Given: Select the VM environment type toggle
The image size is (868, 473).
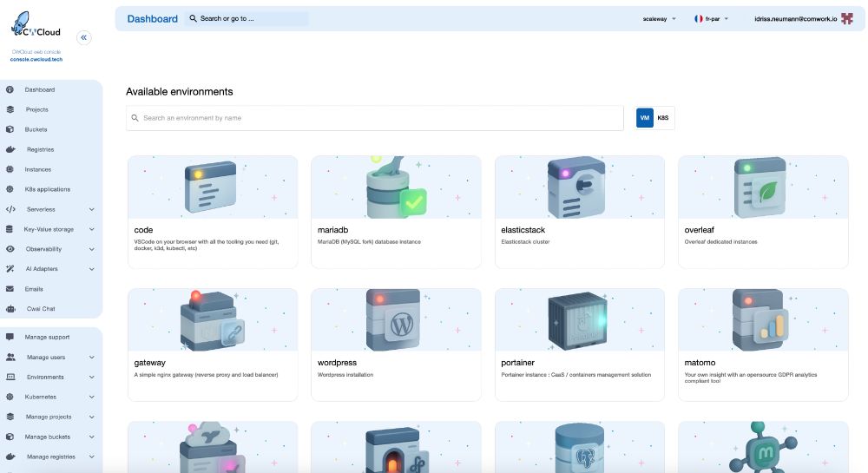Looking at the screenshot, I should tap(644, 118).
